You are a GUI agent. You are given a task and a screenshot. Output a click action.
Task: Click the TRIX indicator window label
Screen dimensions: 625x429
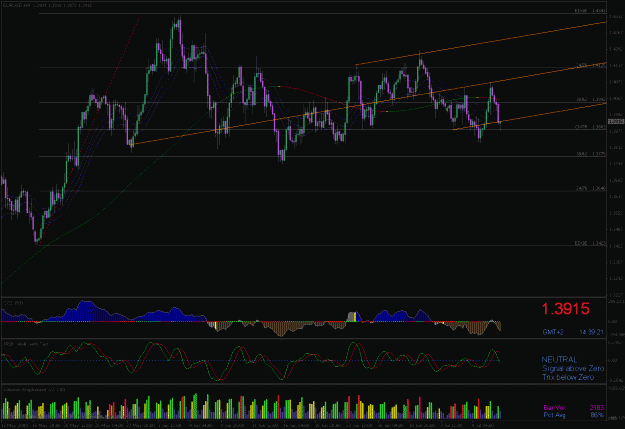coord(26,344)
